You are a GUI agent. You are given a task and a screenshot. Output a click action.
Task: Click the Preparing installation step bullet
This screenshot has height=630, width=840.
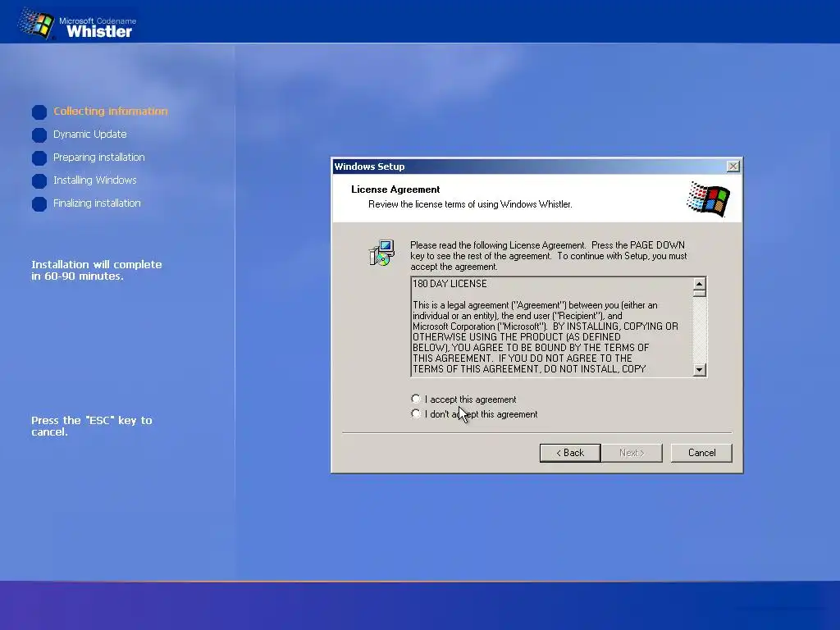pyautogui.click(x=39, y=158)
